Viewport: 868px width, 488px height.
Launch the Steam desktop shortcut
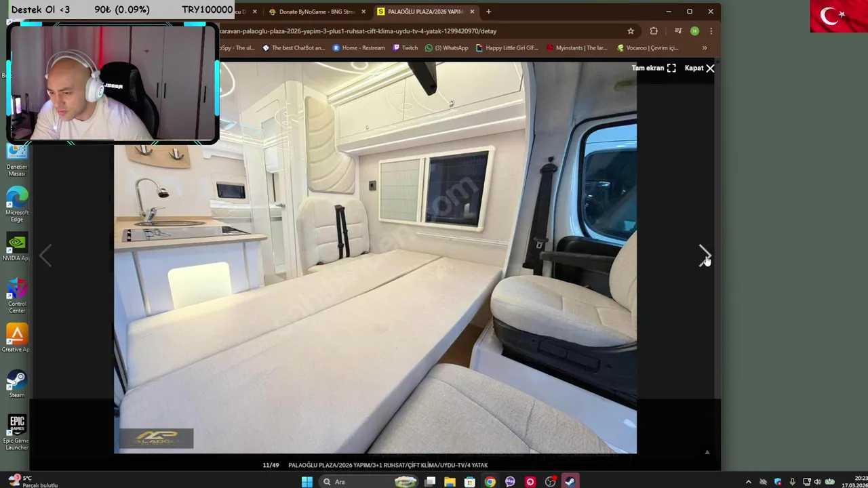point(17,384)
